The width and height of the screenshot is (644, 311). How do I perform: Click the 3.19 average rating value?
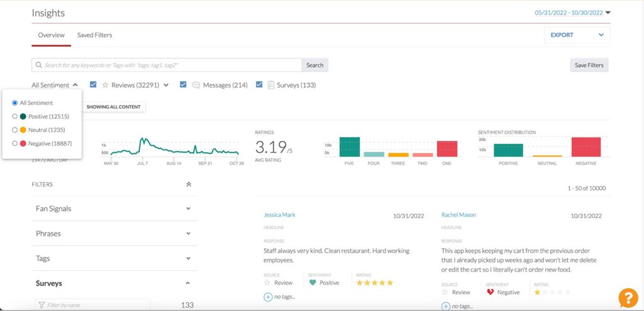pyautogui.click(x=270, y=146)
